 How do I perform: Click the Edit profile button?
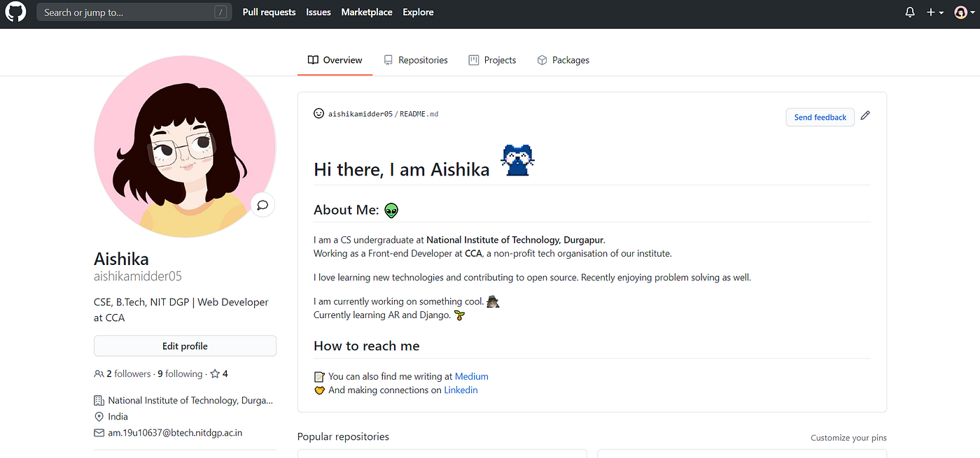(185, 346)
